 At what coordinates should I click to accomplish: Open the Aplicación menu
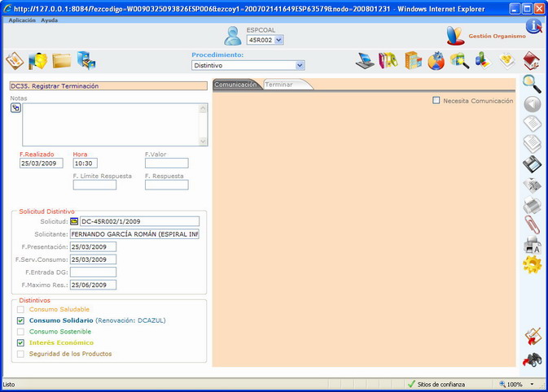click(22, 20)
